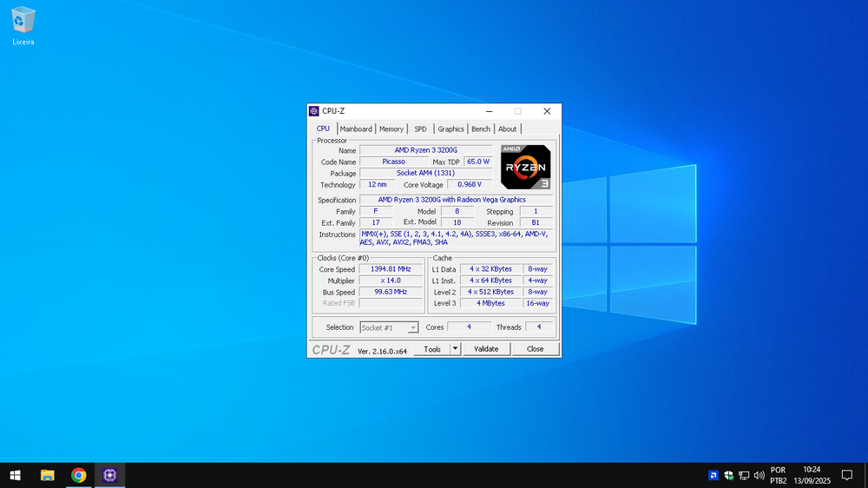Image resolution: width=868 pixels, height=488 pixels.
Task: Open Windows Security from the system tray
Action: (x=729, y=475)
